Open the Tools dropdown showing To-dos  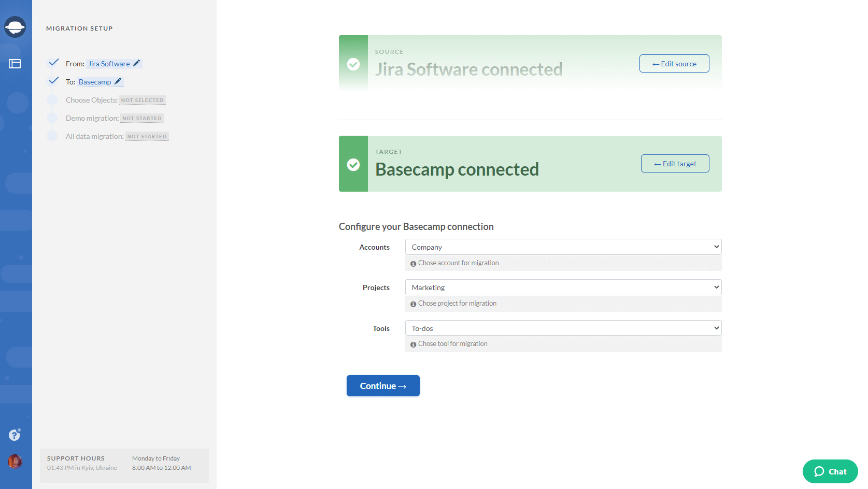pyautogui.click(x=563, y=328)
